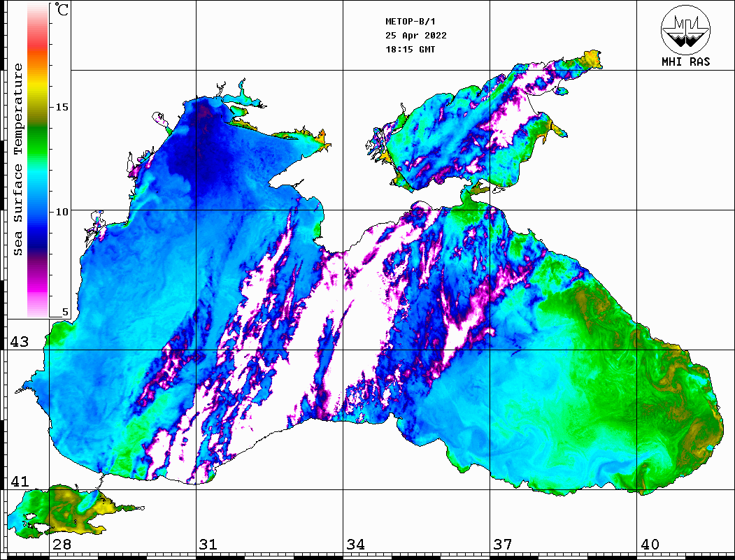Select the '25 Apr 2022' date text
The width and height of the screenshot is (735, 560).
click(416, 36)
